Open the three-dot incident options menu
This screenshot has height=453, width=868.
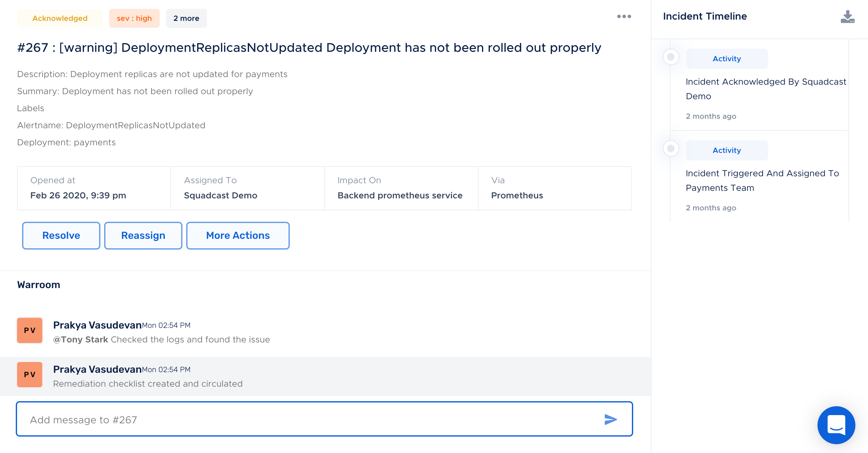click(x=624, y=16)
